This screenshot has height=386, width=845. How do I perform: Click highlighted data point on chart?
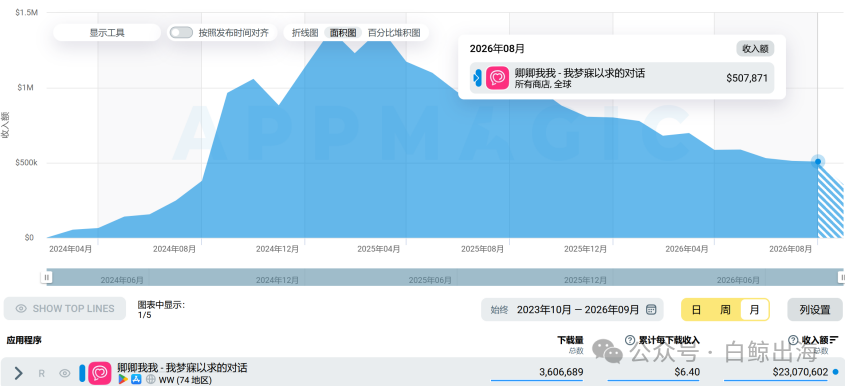818,162
